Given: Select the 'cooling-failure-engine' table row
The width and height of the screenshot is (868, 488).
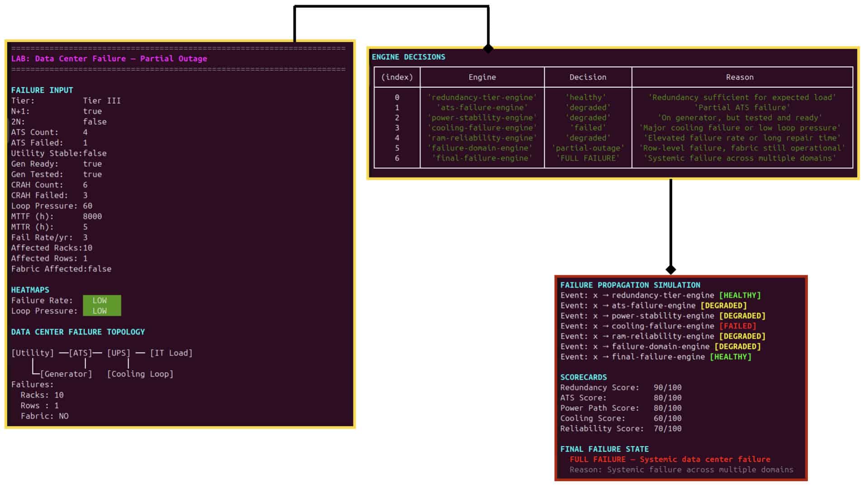Looking at the screenshot, I should pyautogui.click(x=613, y=128).
